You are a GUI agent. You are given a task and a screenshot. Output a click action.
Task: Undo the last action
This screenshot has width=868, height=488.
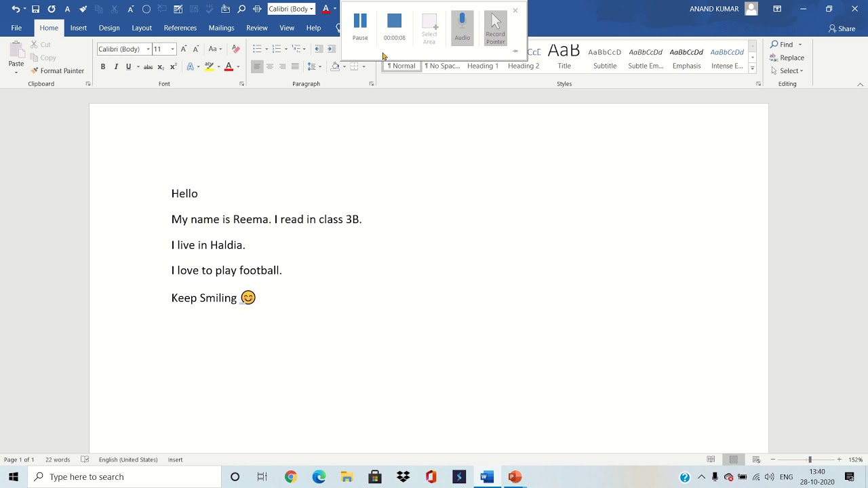[x=16, y=9]
